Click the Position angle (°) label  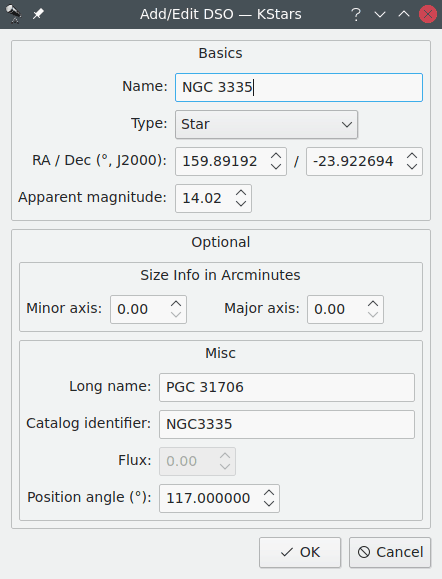[x=89, y=497]
